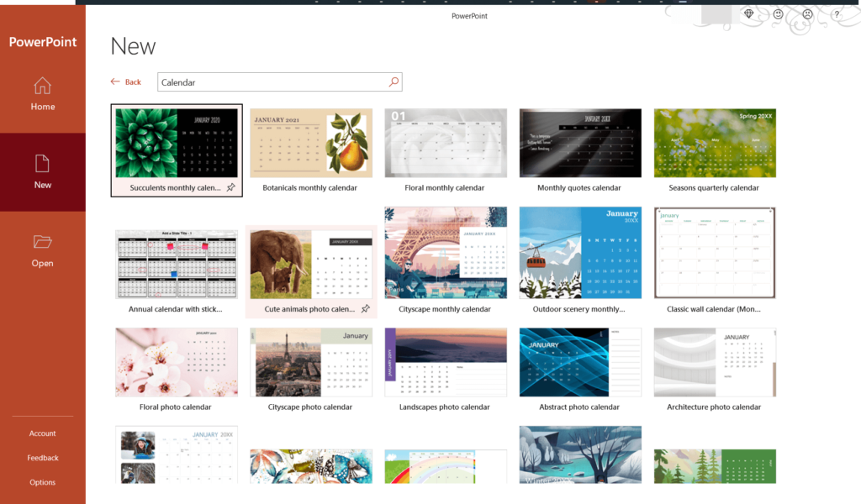This screenshot has height=504, width=861.
Task: Click the Landscapes photo calendar label
Action: click(444, 407)
